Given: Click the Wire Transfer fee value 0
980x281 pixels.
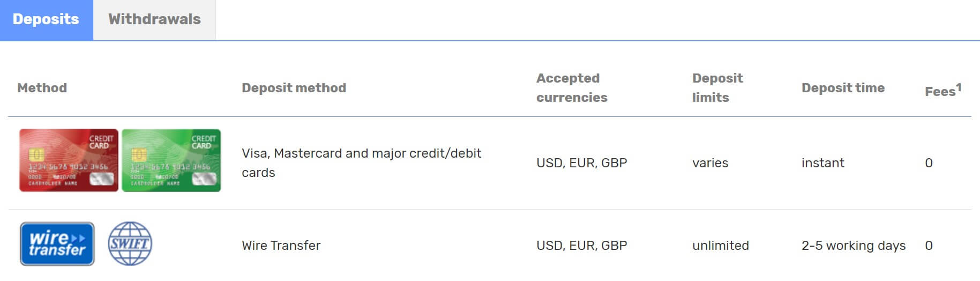Looking at the screenshot, I should coord(929,246).
